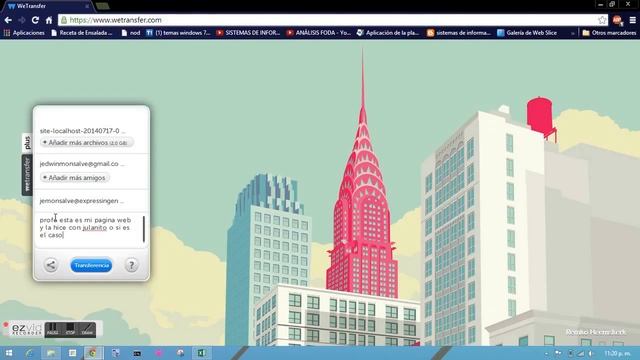The image size is (640, 360).
Task: Open the Adblock Plus extension icon
Action: [618, 20]
